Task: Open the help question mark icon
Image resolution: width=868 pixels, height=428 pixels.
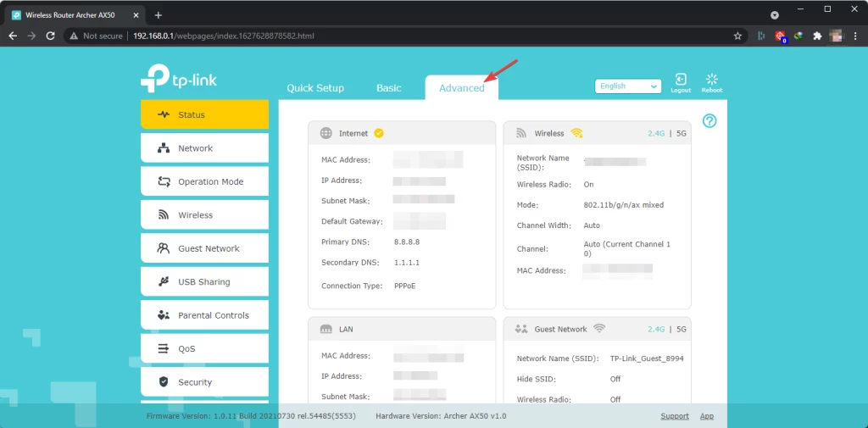Action: pyautogui.click(x=709, y=120)
